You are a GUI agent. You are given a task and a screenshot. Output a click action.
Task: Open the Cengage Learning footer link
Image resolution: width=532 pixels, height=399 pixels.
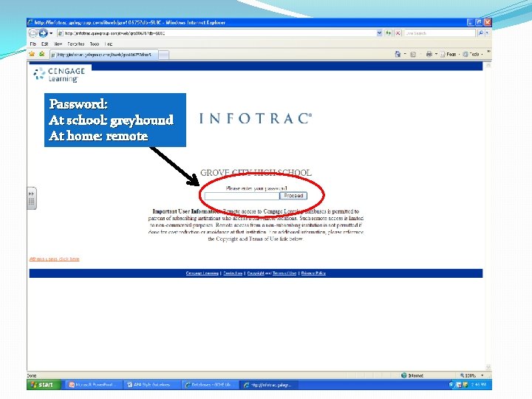[202, 273]
